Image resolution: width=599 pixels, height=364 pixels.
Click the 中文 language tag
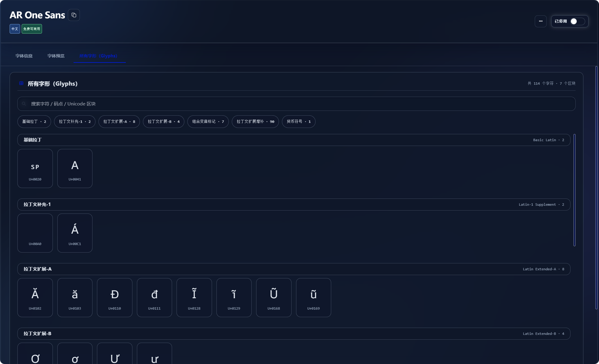coord(15,29)
